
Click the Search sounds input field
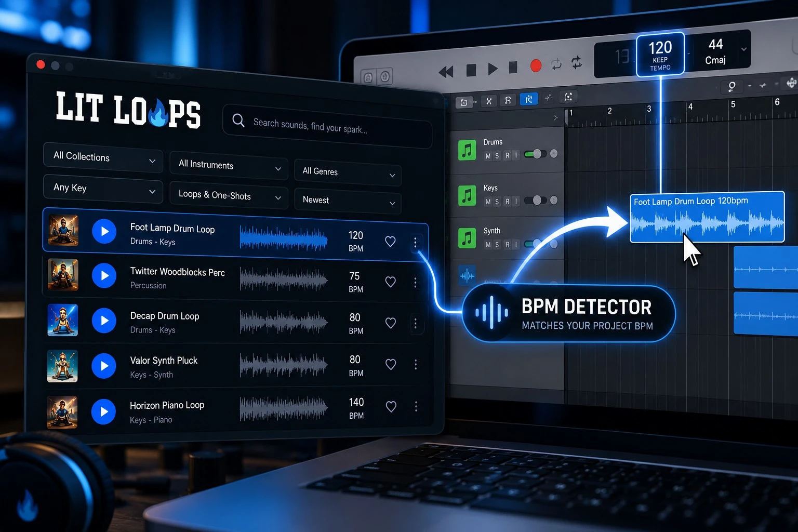[x=327, y=126]
